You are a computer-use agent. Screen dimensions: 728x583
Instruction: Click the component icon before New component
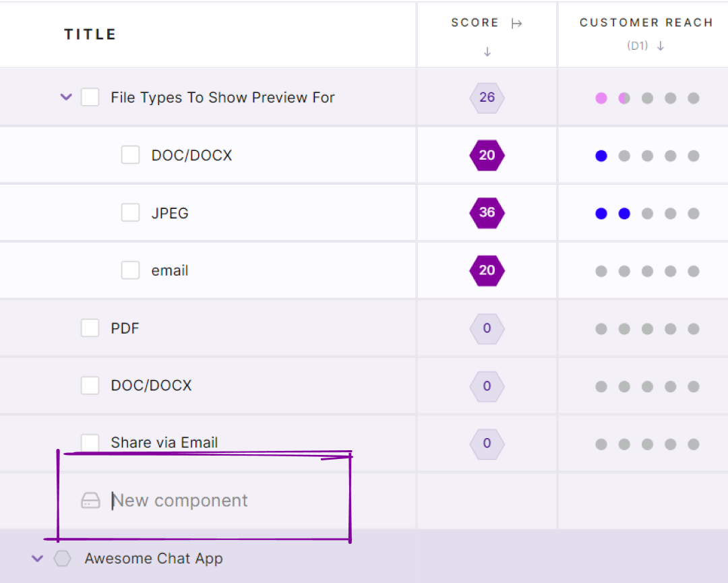tap(90, 501)
